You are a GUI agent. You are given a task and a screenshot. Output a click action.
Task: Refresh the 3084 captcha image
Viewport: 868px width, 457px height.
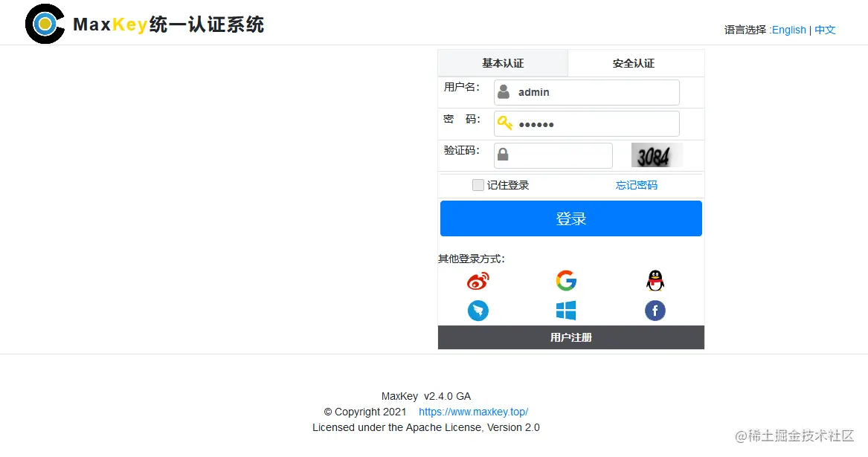(x=657, y=155)
